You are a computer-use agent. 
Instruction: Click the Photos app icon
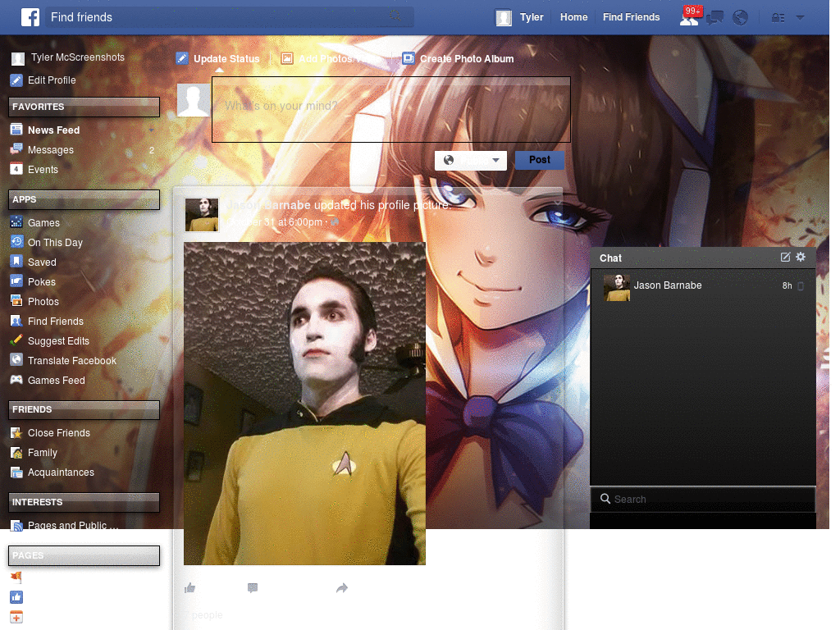click(16, 301)
